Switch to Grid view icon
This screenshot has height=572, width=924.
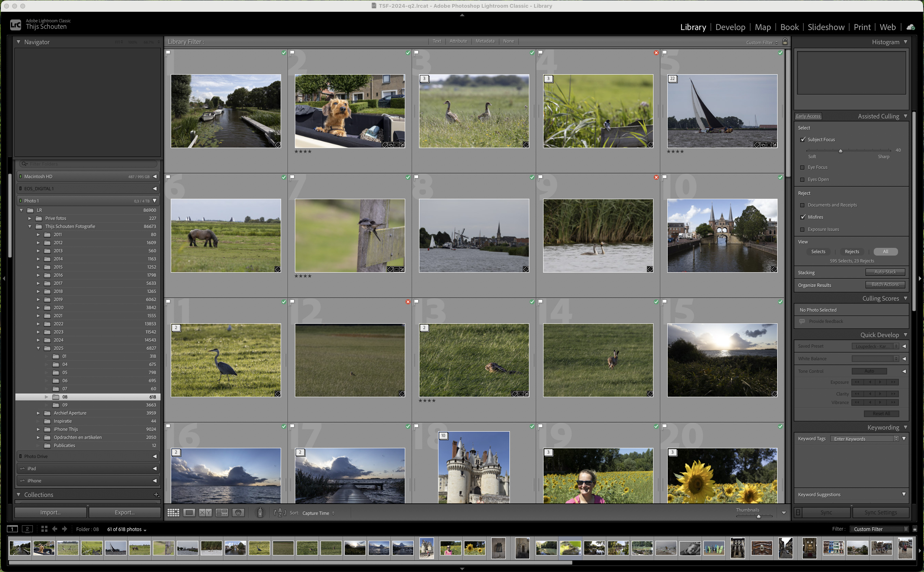[173, 513]
